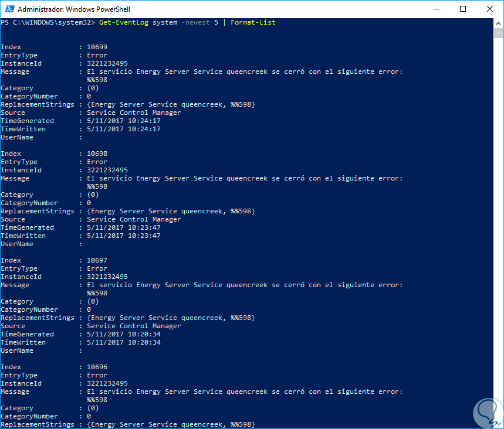This screenshot has height=429, width=504.
Task: Close the PowerShell window
Action: tap(489, 9)
